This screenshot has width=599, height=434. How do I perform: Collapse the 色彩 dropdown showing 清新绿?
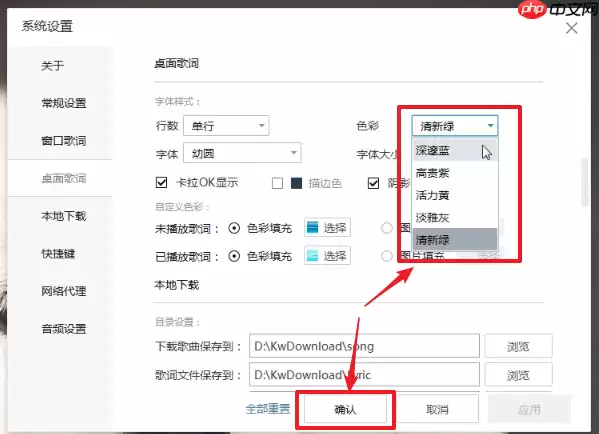pos(455,126)
